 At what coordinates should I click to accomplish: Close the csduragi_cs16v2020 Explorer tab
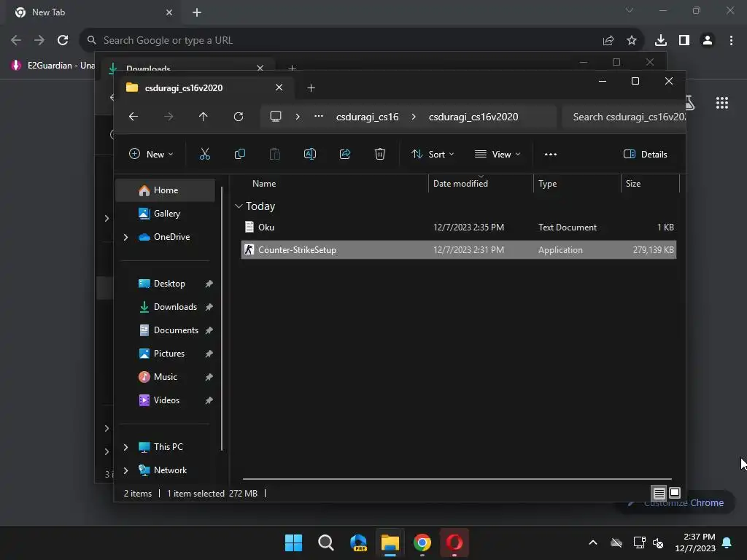coord(279,87)
